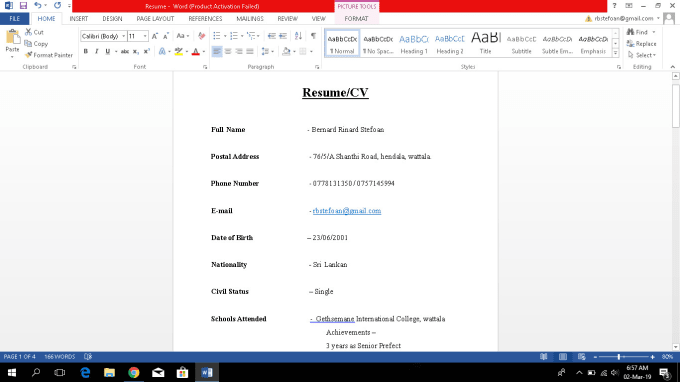Apply subscript formatting
The image size is (680, 382).
[x=136, y=52]
